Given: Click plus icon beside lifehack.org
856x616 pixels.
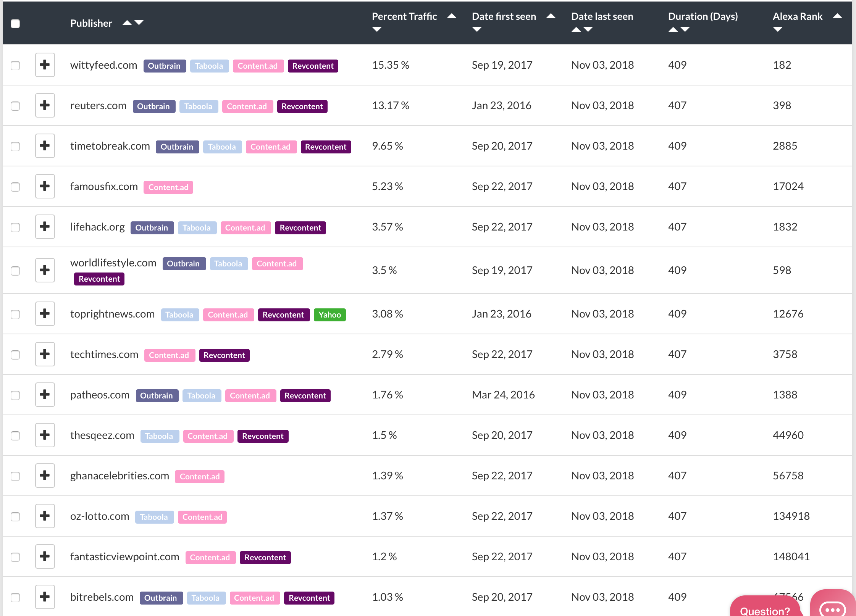Looking at the screenshot, I should tap(45, 227).
